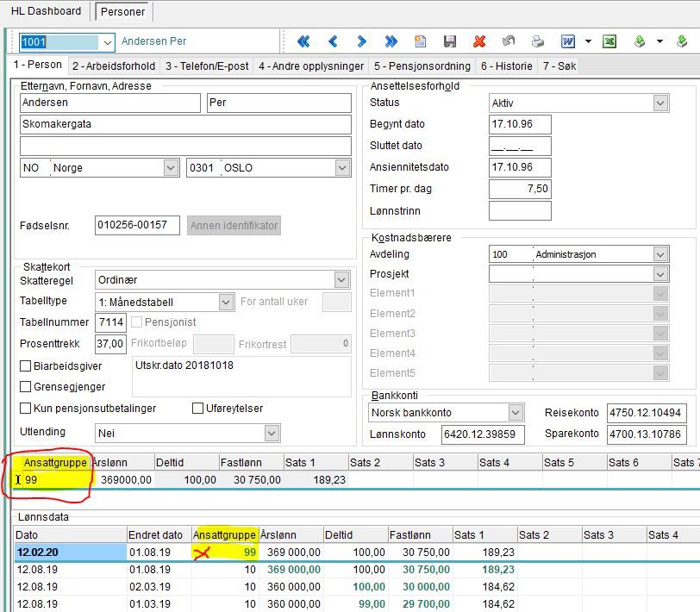Open the 5 - Pensjonsordning tab
This screenshot has height=612, width=700.
click(x=422, y=66)
